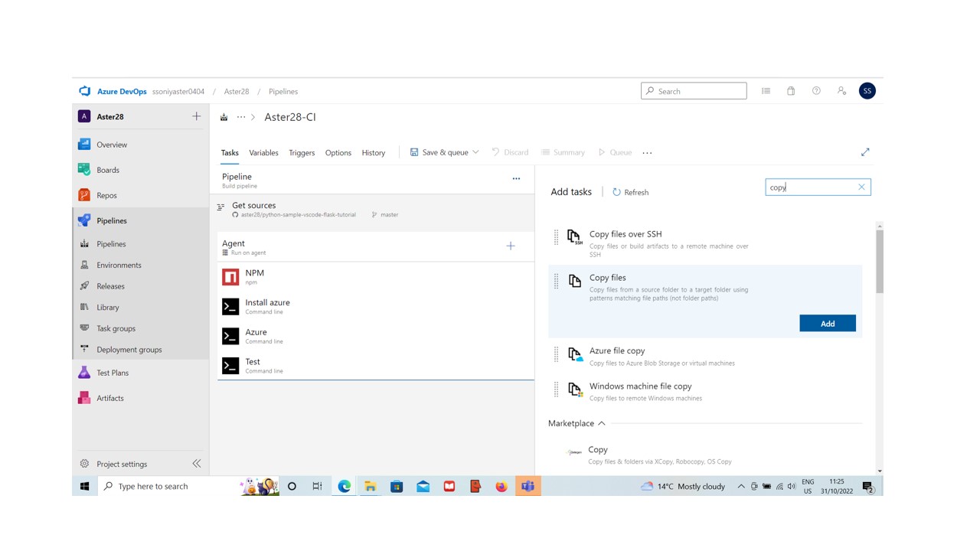Viewport: 980px width, 551px height.
Task: Switch to the History tab
Action: [x=374, y=153]
